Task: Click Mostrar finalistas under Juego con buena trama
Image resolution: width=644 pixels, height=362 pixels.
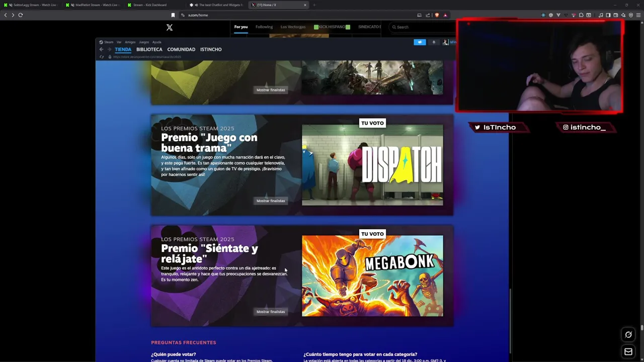Action: tap(271, 201)
